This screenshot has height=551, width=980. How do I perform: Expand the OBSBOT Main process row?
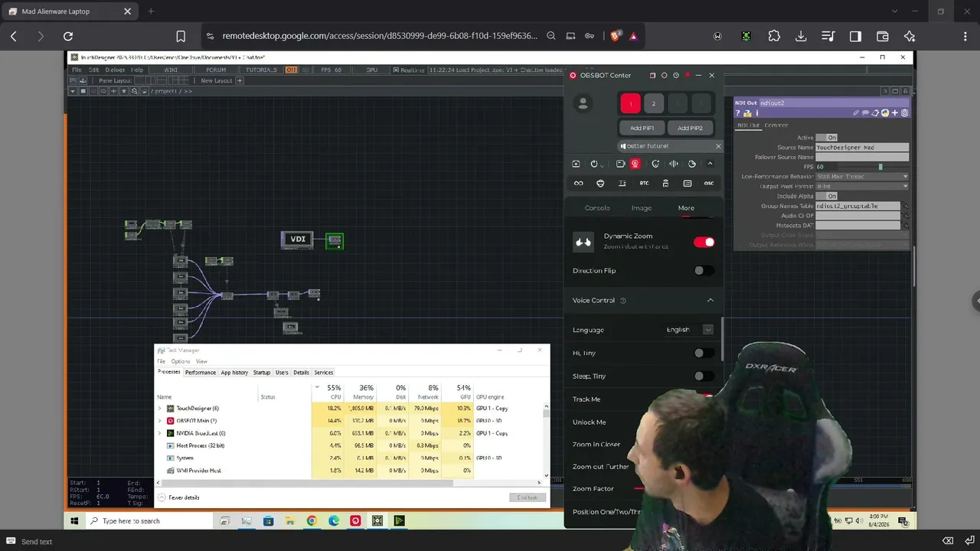click(159, 421)
